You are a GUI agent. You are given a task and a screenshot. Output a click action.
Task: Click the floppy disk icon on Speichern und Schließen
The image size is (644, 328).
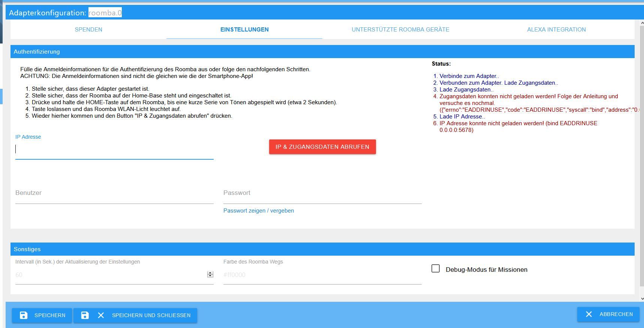tap(85, 315)
